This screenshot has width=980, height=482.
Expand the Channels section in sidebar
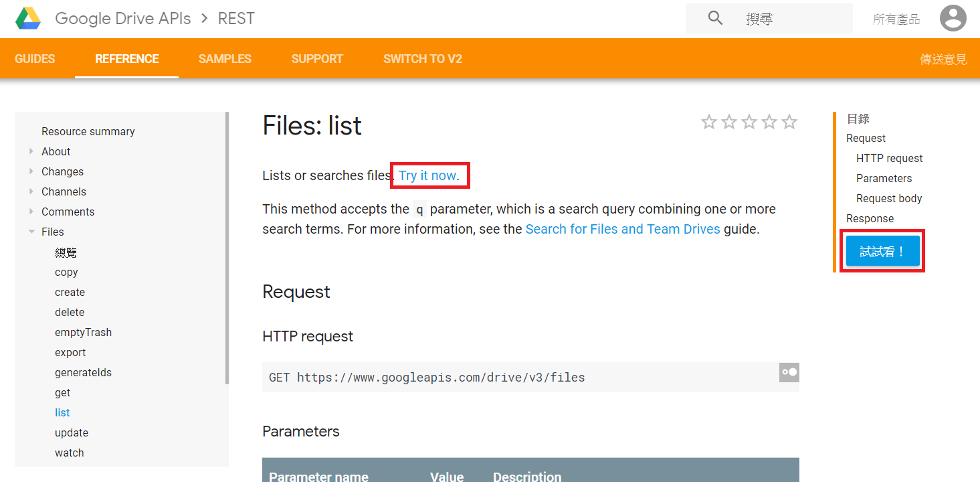[x=31, y=191]
